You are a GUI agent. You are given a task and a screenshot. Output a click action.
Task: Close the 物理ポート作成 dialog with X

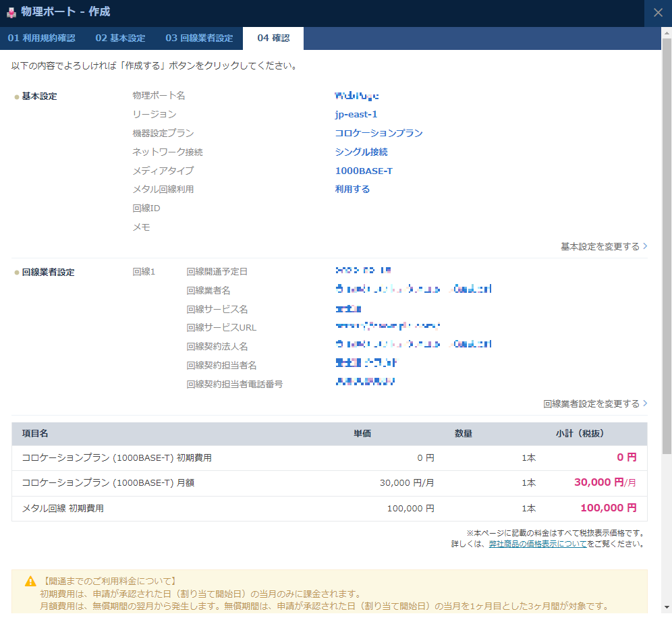pyautogui.click(x=658, y=12)
